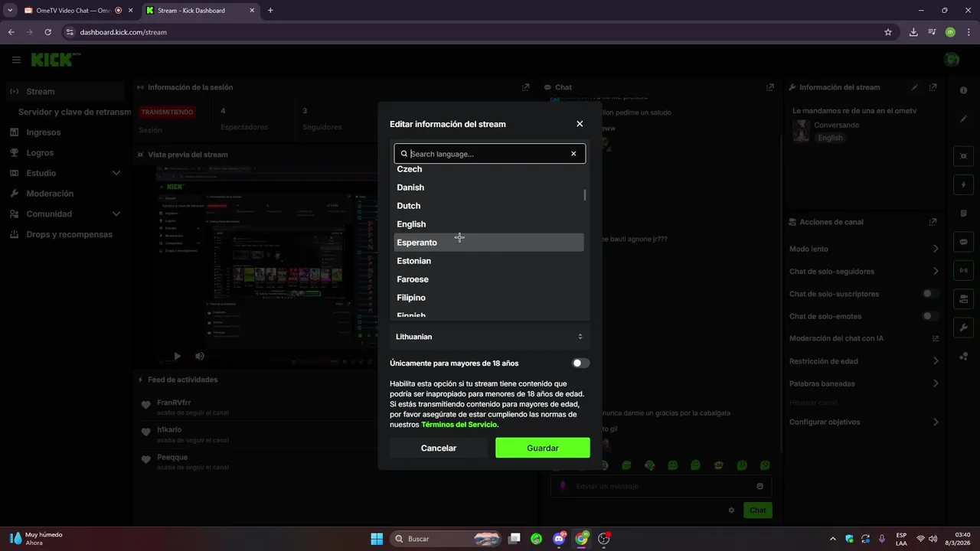Choose English in the language list

tap(488, 224)
